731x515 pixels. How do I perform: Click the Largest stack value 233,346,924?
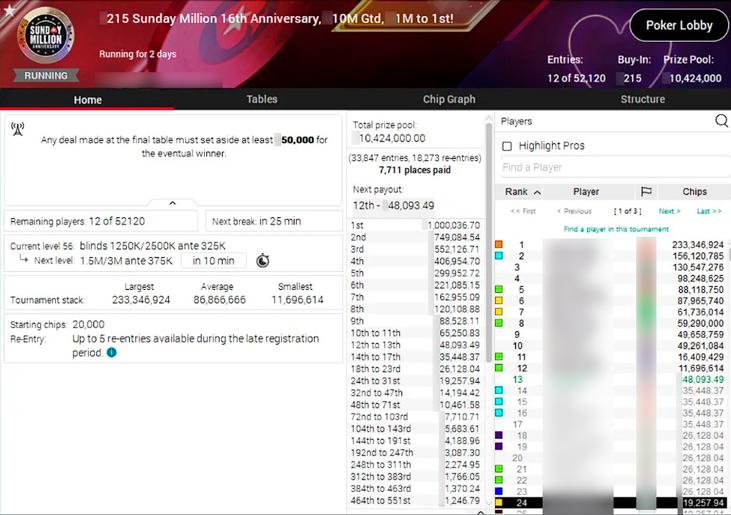(141, 300)
